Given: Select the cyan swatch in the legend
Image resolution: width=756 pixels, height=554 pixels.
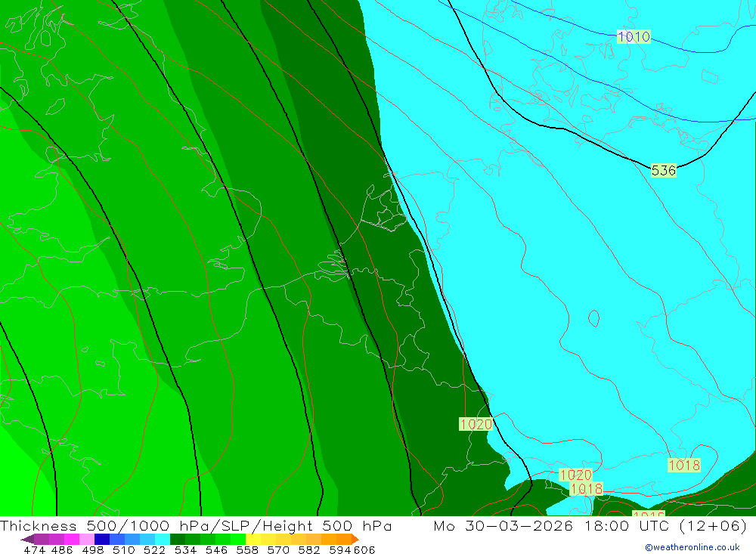Looking at the screenshot, I should click(163, 539).
